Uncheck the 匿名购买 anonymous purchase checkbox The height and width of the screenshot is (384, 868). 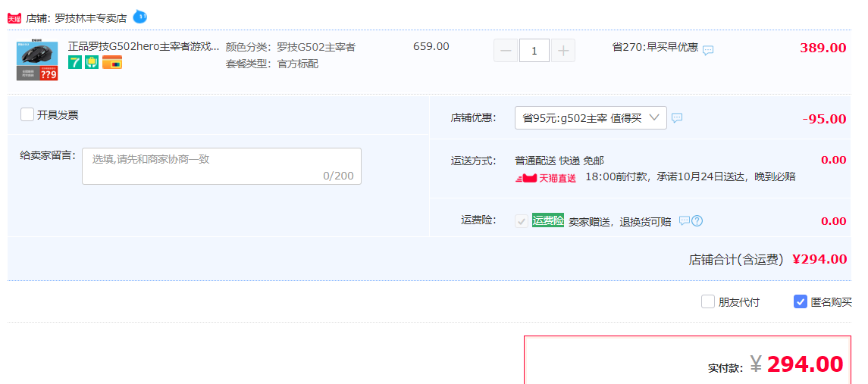point(800,301)
